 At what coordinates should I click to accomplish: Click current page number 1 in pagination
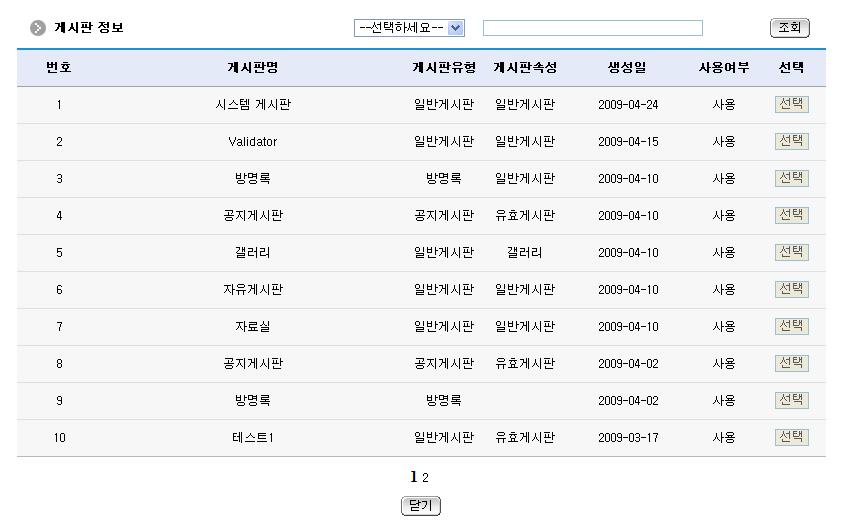pos(414,477)
